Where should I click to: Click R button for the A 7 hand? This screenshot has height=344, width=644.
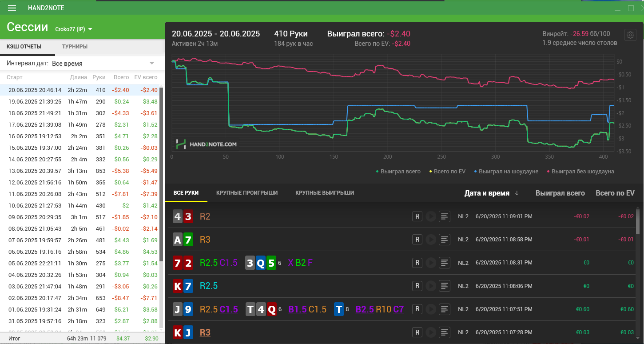point(417,240)
